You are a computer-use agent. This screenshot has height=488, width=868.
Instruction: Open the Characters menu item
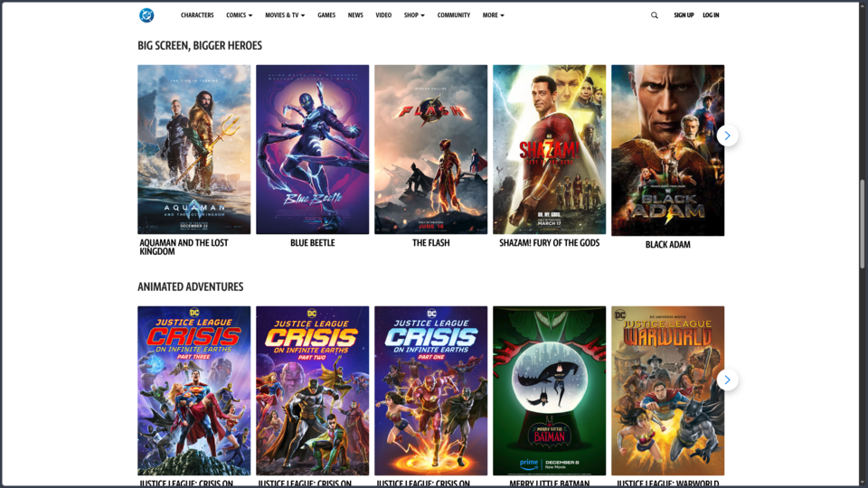pos(197,15)
